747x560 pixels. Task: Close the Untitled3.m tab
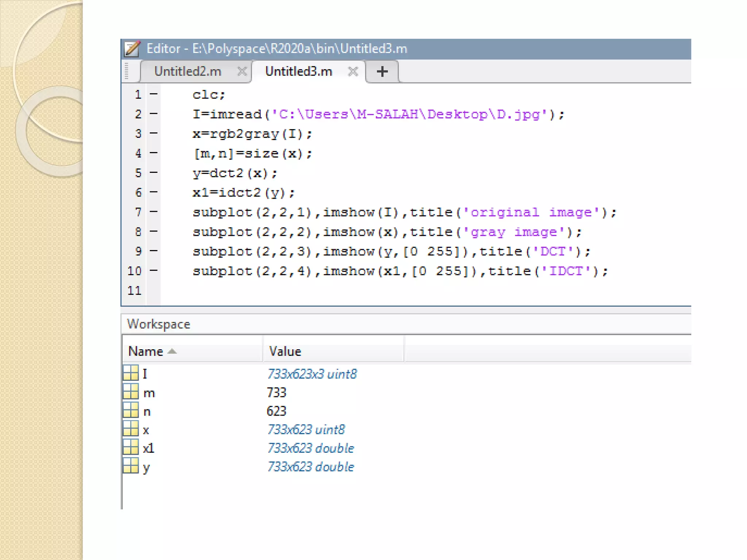click(x=353, y=71)
